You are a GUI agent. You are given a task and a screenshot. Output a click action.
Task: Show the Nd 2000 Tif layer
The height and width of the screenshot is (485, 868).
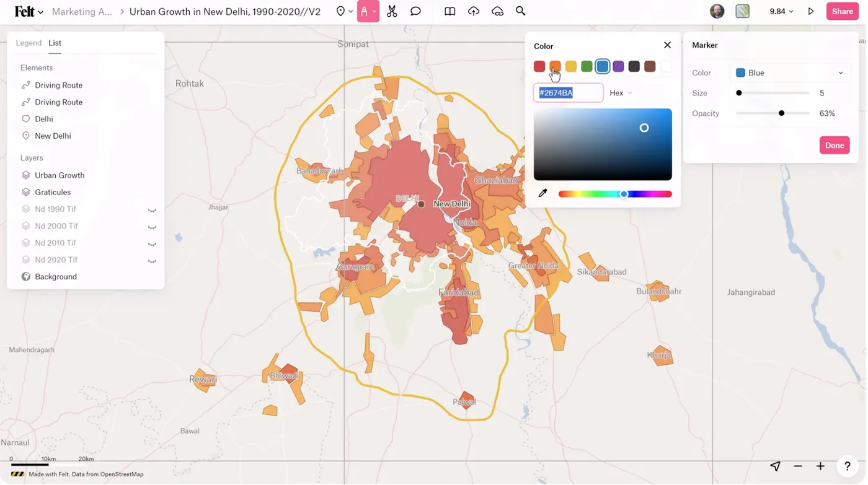point(152,226)
